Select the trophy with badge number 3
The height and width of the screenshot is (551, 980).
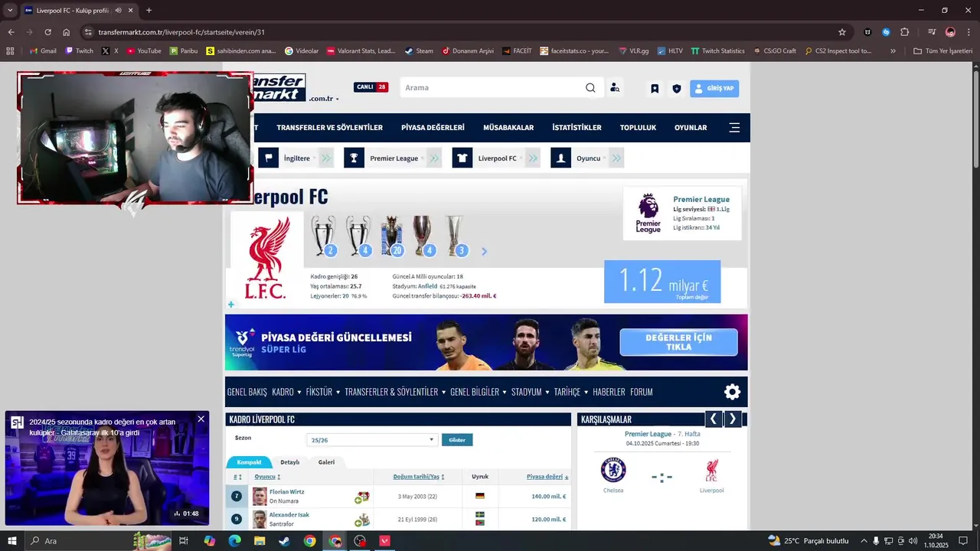[x=455, y=236]
